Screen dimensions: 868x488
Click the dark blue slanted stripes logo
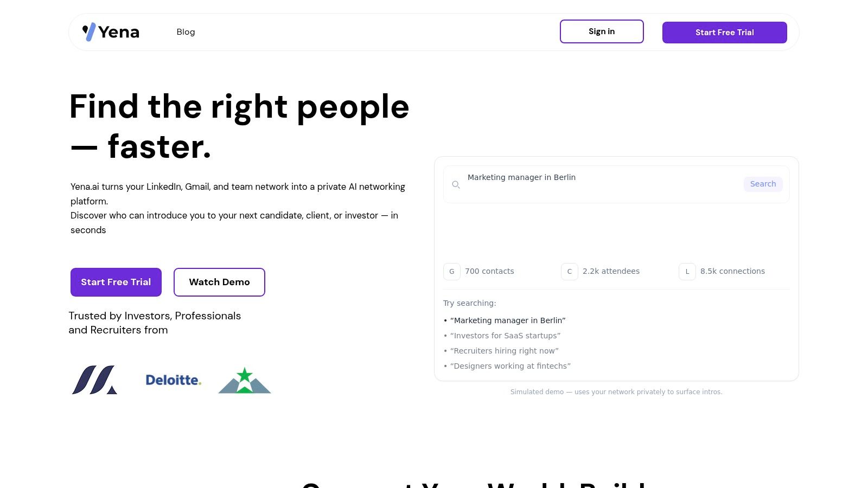tap(94, 380)
